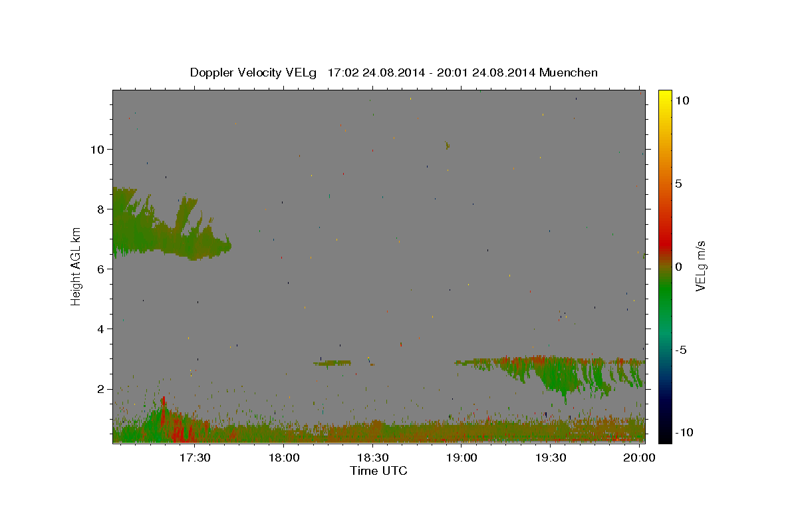The image size is (798, 532).
Task: Click the height axis tick label 2
Action: 101,389
